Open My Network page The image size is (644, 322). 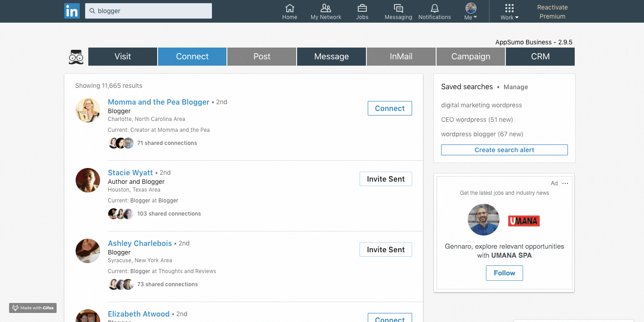coord(326,12)
